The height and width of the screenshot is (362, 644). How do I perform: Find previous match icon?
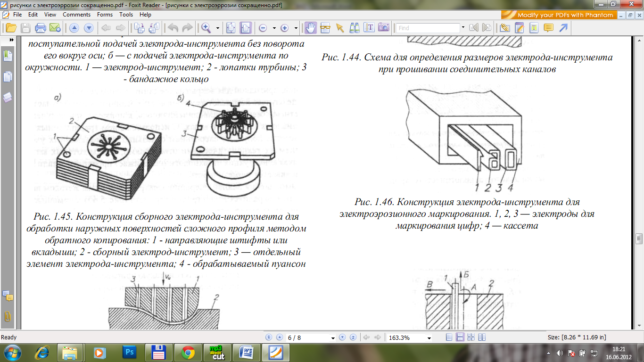click(474, 28)
